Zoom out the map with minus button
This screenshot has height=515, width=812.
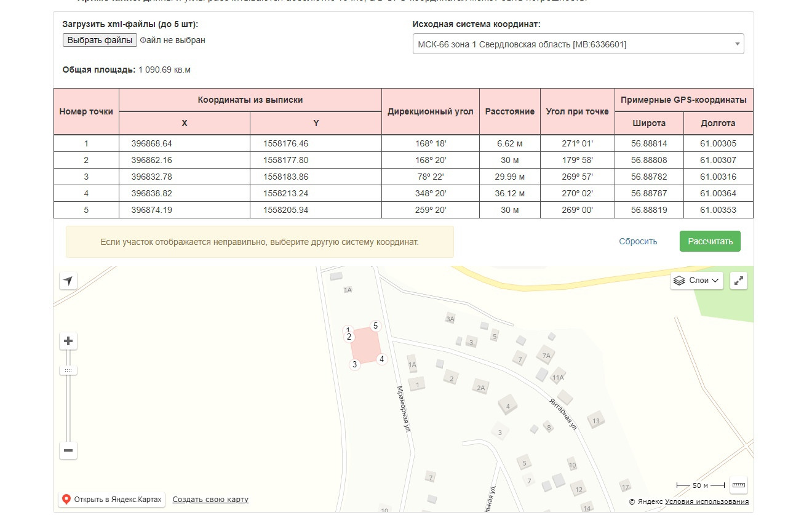click(x=68, y=451)
